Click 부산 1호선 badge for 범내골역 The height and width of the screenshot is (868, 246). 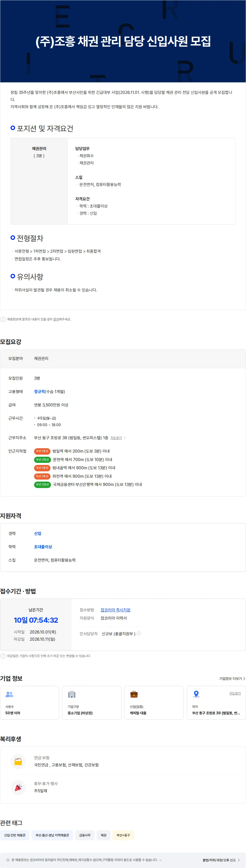[42, 468]
